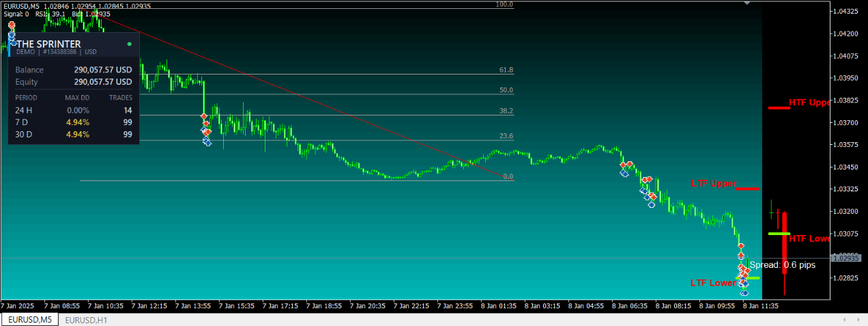Click the Spread: 0.6 pips label
868x326 pixels.
coord(782,264)
